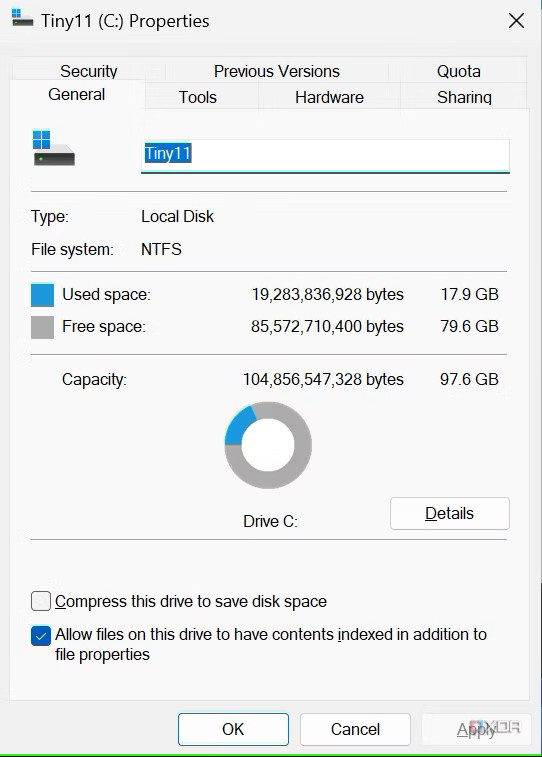Image resolution: width=542 pixels, height=757 pixels.
Task: Go to the Sharing tab
Action: click(464, 97)
